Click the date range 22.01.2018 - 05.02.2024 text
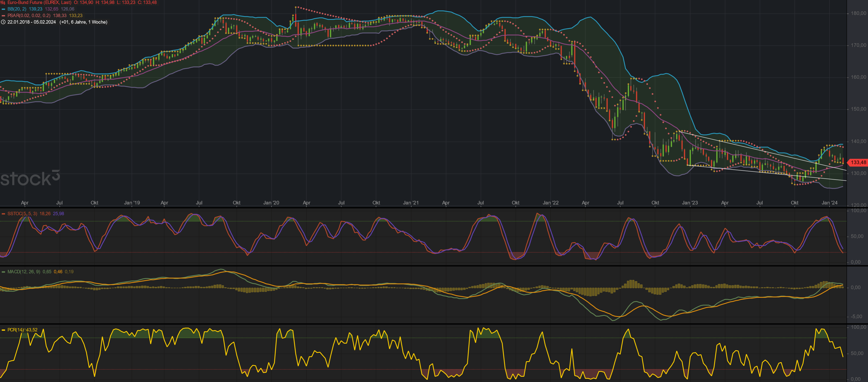Screen dimensions: 868x382 [32, 22]
